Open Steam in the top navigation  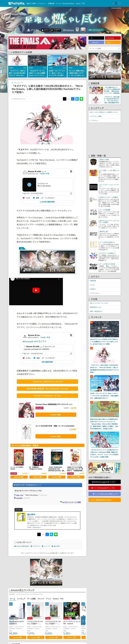78,4
